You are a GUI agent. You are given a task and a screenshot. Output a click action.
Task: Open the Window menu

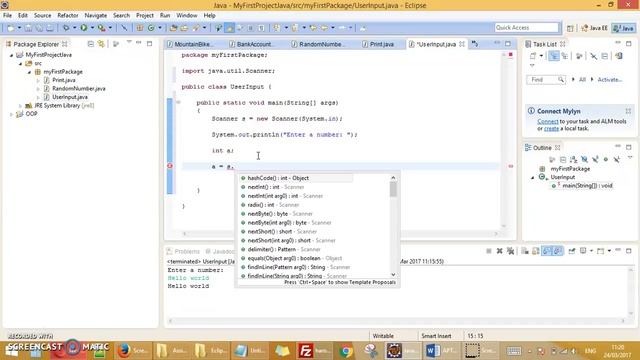pos(187,16)
